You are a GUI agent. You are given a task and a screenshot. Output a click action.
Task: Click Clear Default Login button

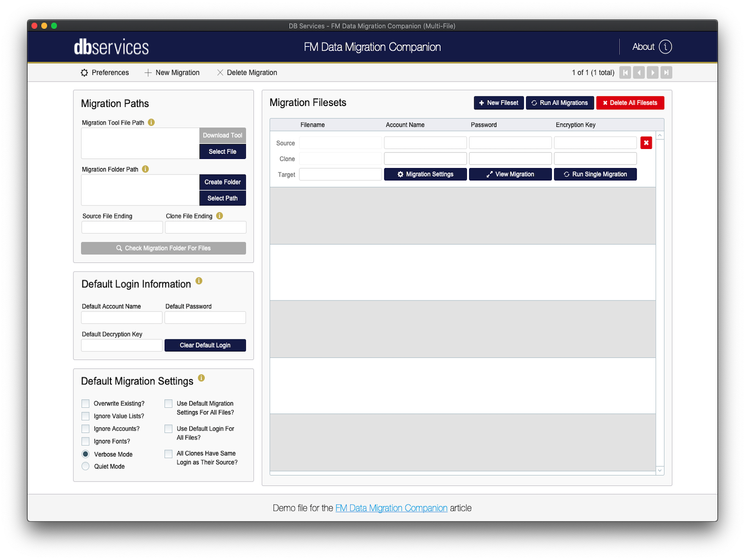tap(205, 345)
